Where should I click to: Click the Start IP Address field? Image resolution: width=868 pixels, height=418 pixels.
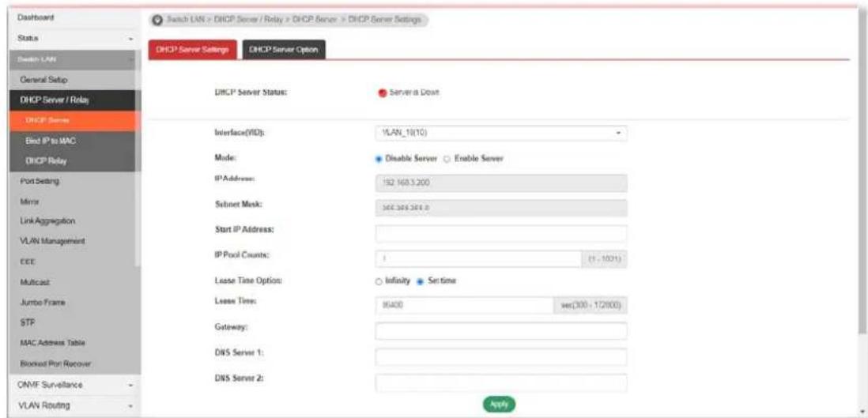pyautogui.click(x=501, y=233)
